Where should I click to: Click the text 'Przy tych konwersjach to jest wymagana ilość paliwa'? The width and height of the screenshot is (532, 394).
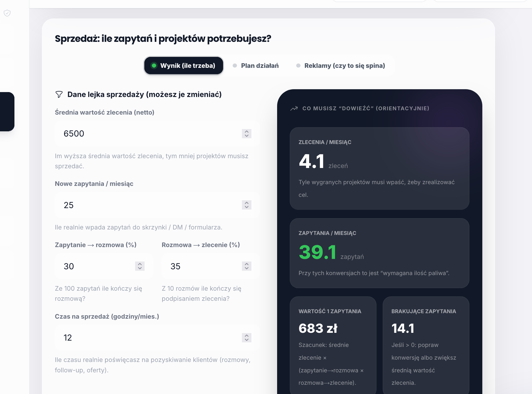[374, 273]
